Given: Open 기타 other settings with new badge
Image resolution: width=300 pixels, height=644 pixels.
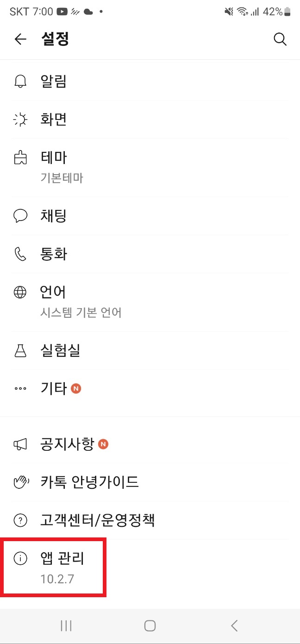Looking at the screenshot, I should point(53,389).
